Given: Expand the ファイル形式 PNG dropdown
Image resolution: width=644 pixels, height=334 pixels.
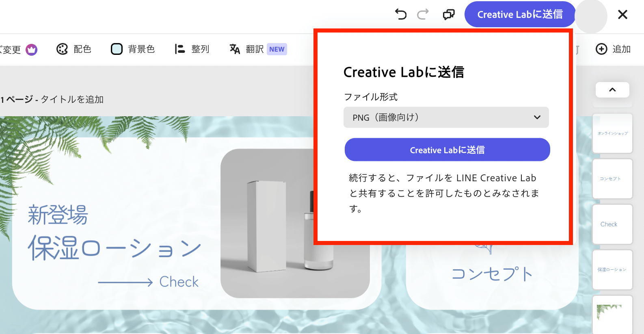Looking at the screenshot, I should (446, 117).
